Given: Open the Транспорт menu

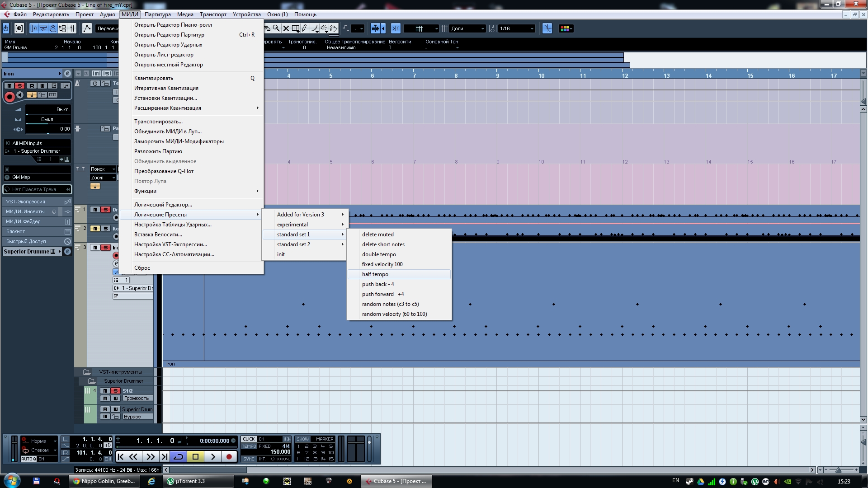Looking at the screenshot, I should pyautogui.click(x=213, y=14).
